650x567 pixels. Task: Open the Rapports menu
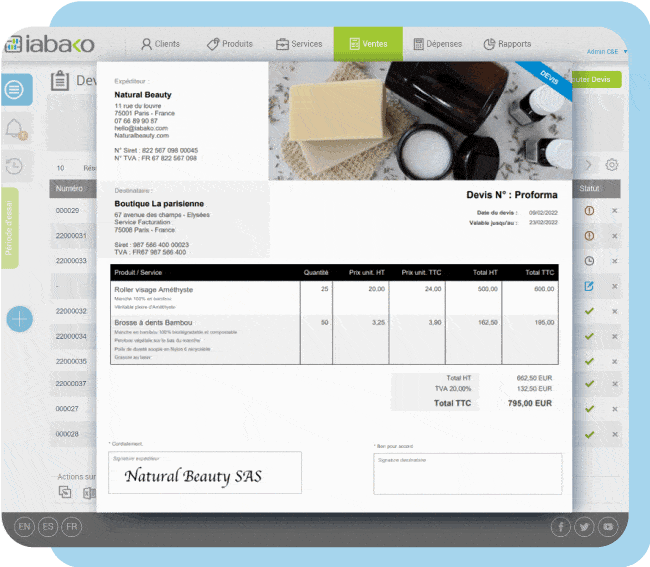[507, 44]
